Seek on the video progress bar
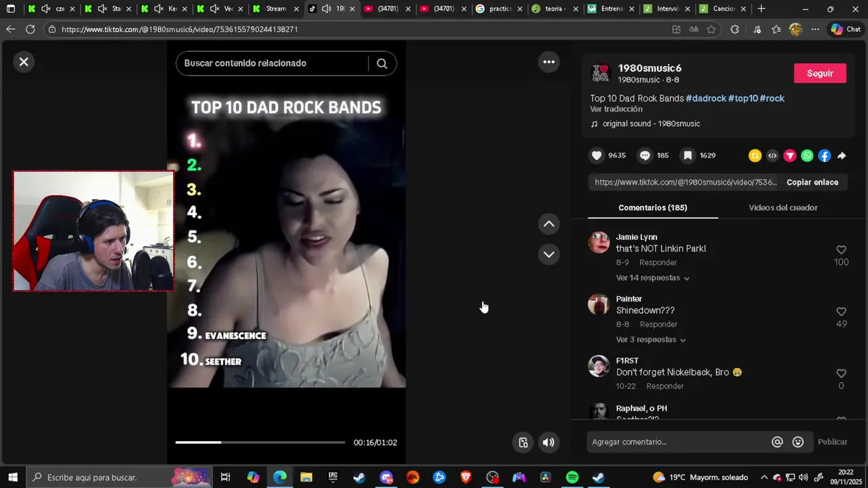 260,443
